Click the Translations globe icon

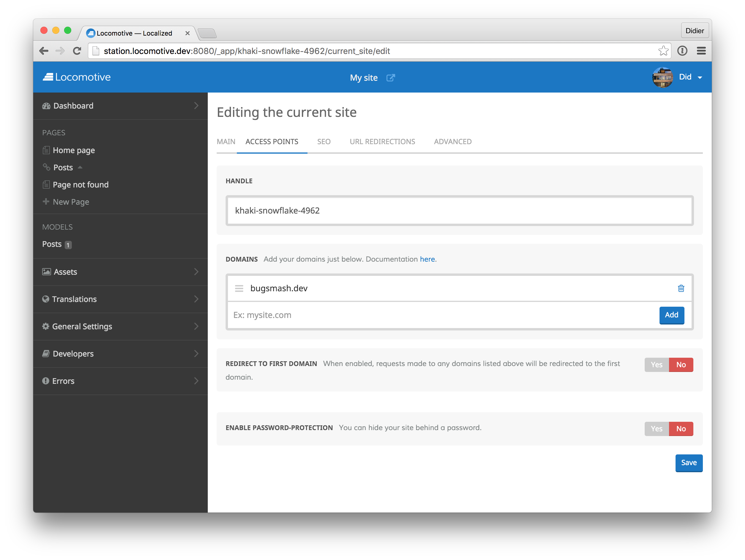(46, 299)
